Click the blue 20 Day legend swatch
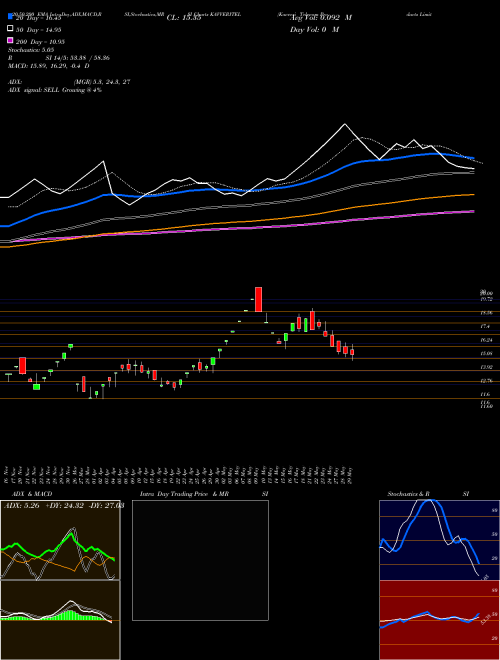The height and width of the screenshot is (660, 500). (x=10, y=16)
